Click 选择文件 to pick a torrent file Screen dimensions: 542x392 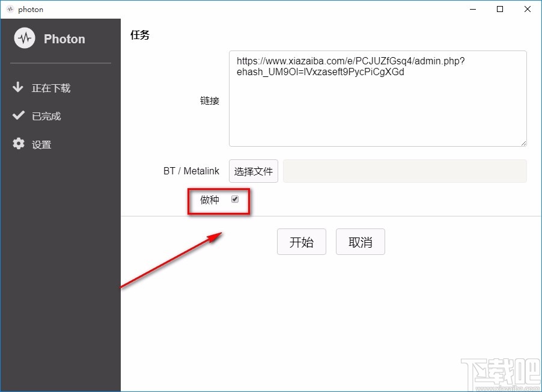coord(253,171)
